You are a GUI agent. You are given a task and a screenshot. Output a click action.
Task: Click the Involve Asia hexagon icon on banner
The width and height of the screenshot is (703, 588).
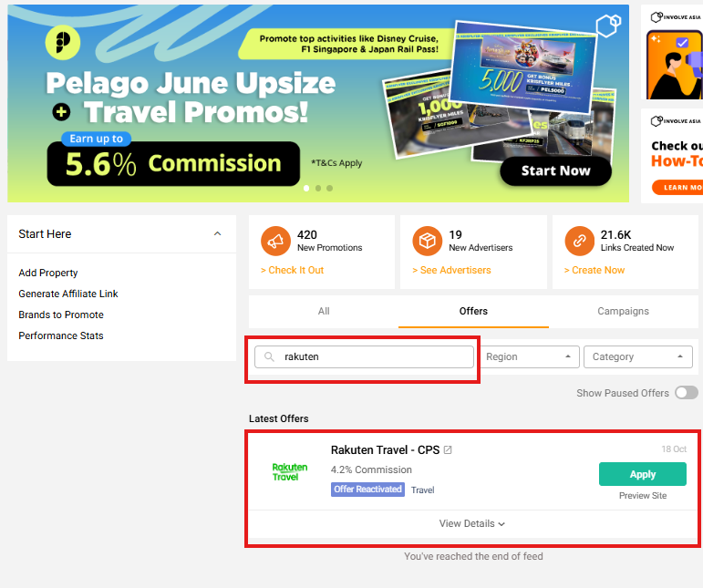click(x=608, y=26)
